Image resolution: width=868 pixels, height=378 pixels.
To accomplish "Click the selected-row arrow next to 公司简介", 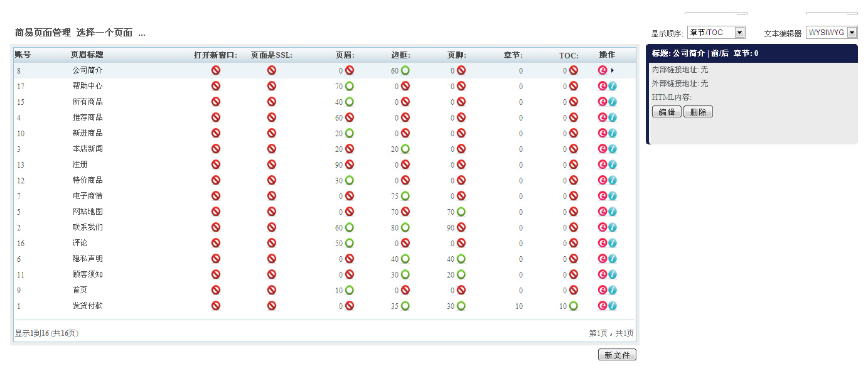I will click(613, 70).
